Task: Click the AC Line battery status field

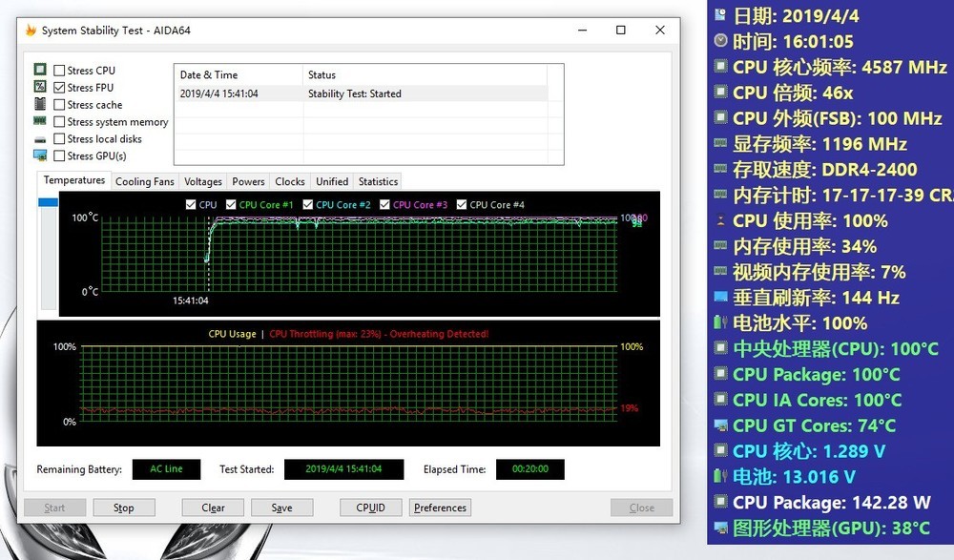Action: click(166, 468)
